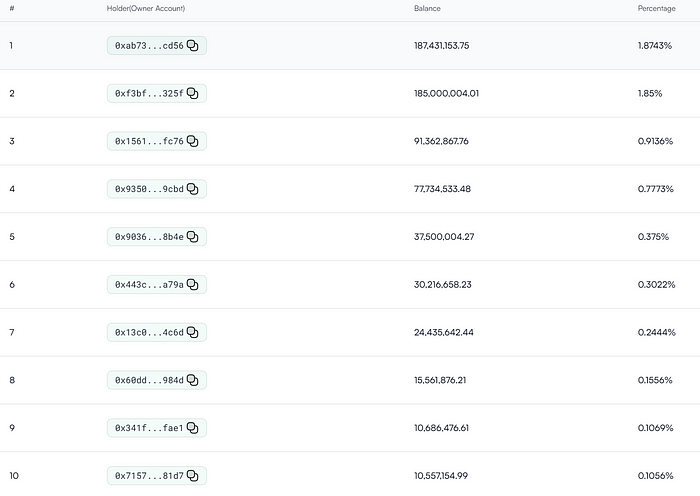Open the 0x9036...8b4e holder account

coord(148,237)
